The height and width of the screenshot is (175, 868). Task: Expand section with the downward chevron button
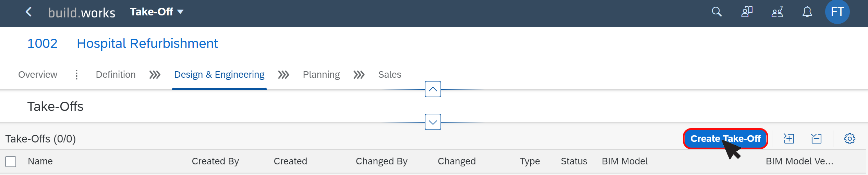point(433,122)
